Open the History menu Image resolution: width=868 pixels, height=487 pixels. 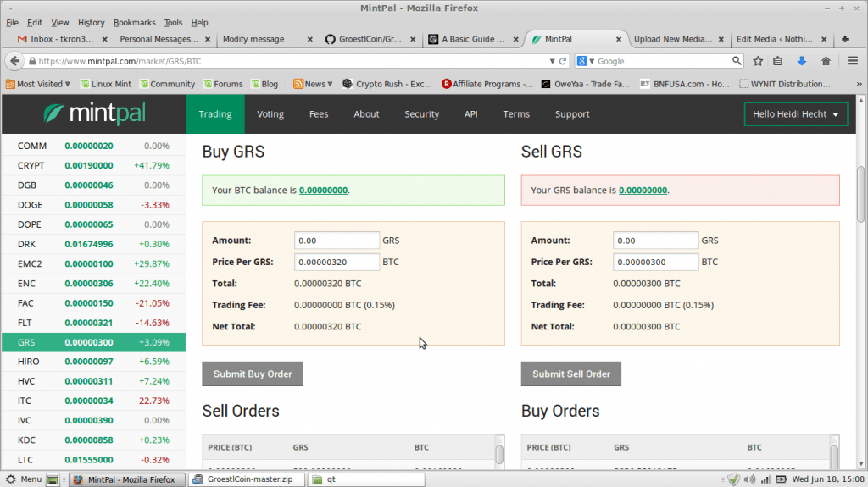92,23
